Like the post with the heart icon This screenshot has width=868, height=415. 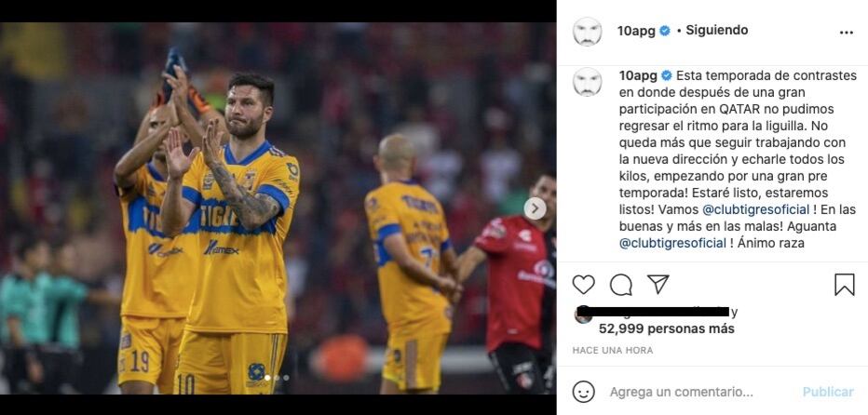[583, 285]
